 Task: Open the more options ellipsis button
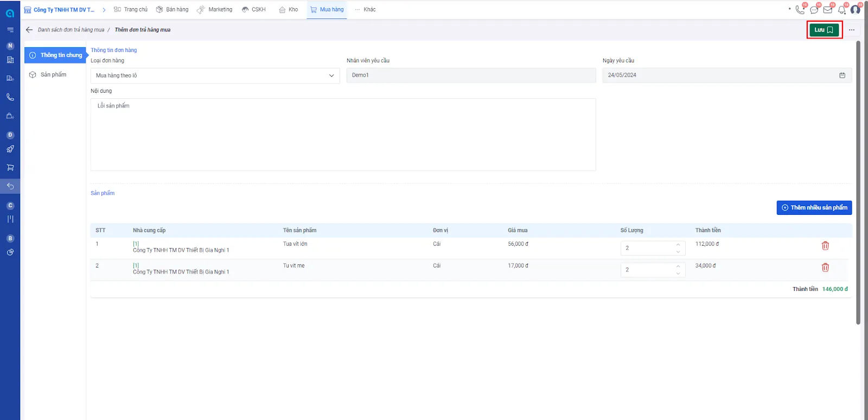coord(852,30)
